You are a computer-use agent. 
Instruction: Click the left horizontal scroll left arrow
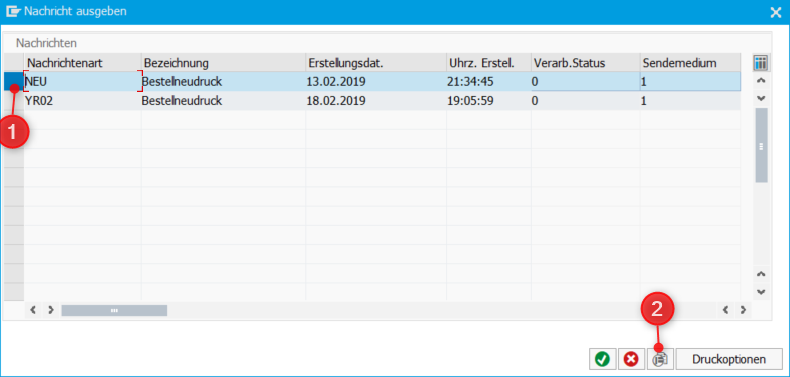pos(33,310)
